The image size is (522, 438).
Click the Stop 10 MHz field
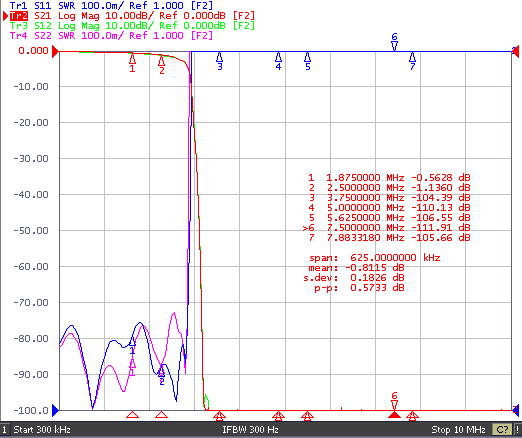click(458, 430)
